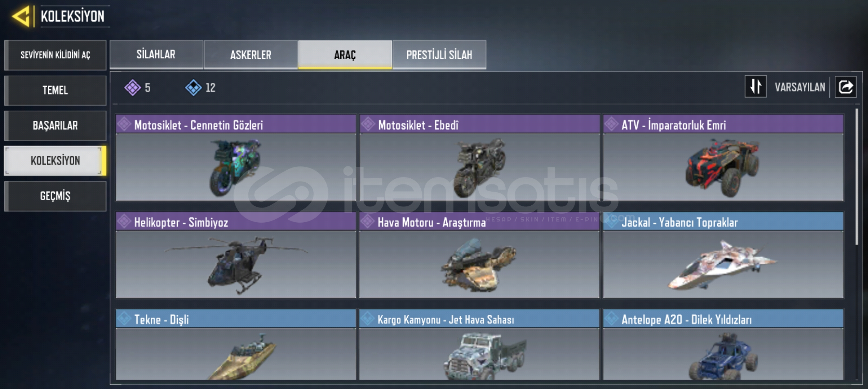Select Helikopter - Simbiyoz vehicle card
Image resolution: width=868 pixels, height=389 pixels.
(236, 255)
